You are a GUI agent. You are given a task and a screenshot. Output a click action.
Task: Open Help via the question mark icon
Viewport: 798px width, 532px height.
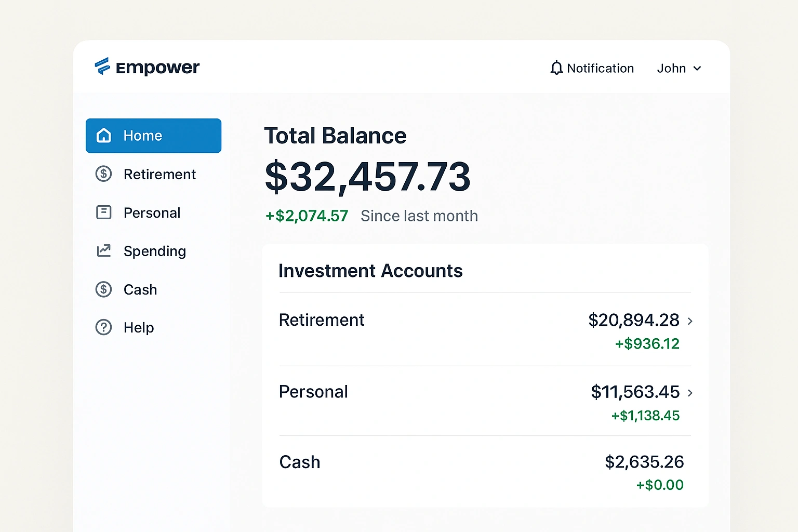[x=104, y=327]
